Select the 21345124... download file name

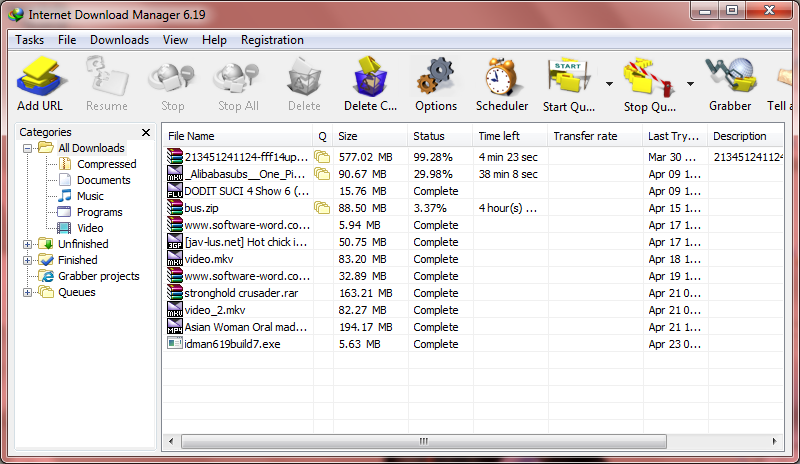(246, 157)
